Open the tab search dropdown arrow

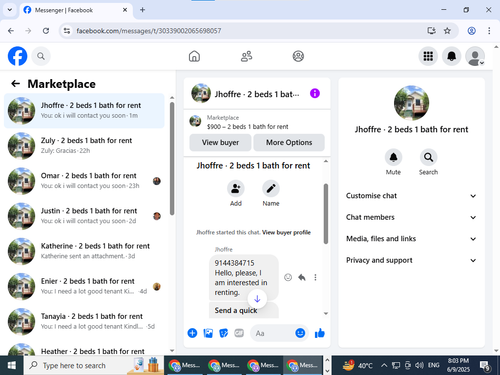point(10,10)
